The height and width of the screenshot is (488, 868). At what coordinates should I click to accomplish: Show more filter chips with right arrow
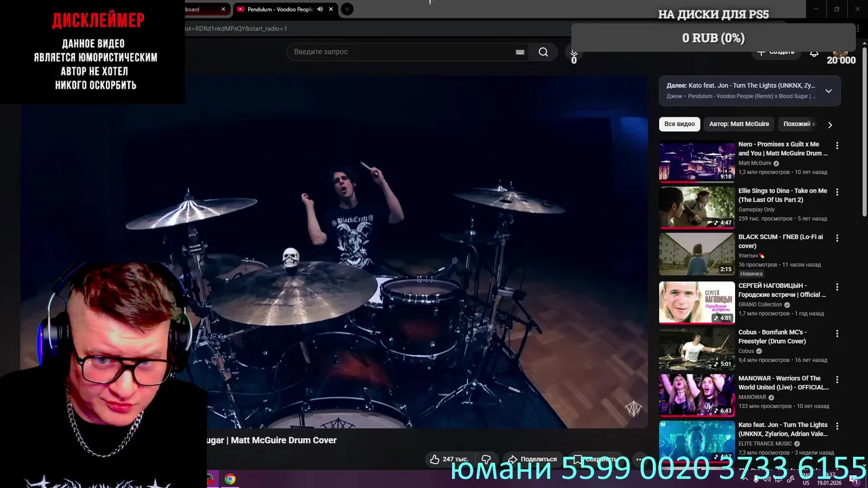pos(829,125)
